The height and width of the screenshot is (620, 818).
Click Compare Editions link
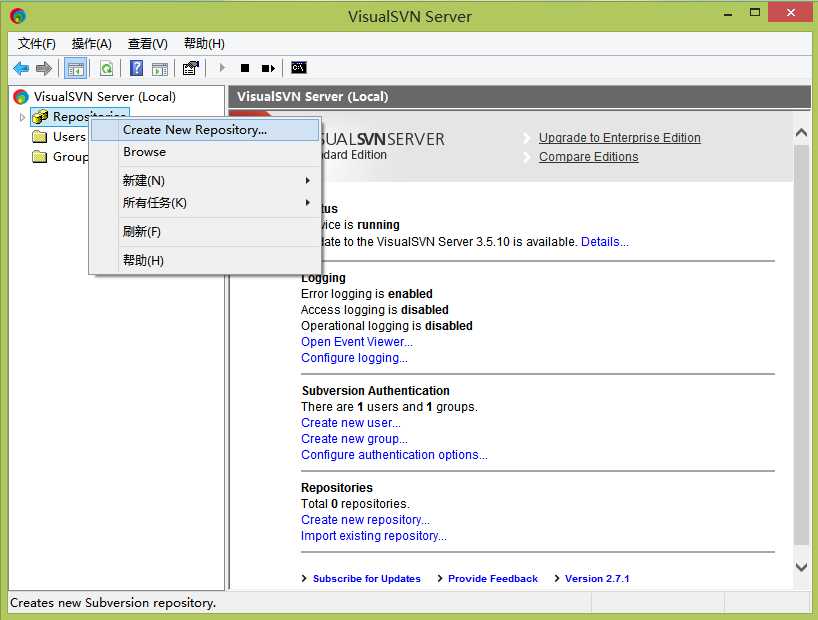coord(588,157)
